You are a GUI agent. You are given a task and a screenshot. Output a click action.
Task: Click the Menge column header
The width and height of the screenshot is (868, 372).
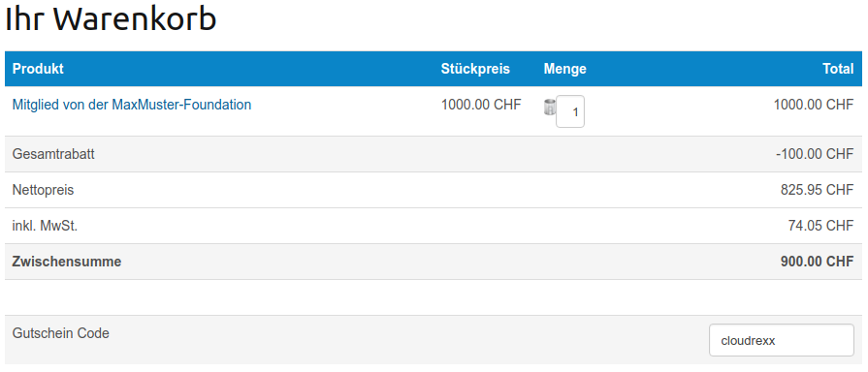[x=564, y=69]
